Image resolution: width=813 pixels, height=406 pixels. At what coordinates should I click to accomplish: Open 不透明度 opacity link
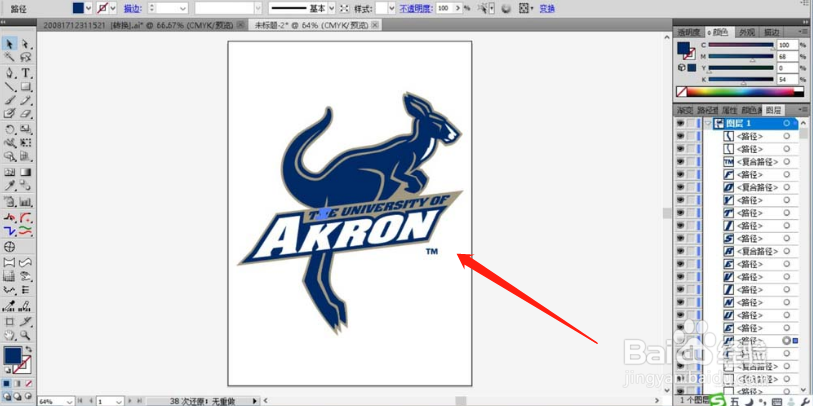pos(416,9)
